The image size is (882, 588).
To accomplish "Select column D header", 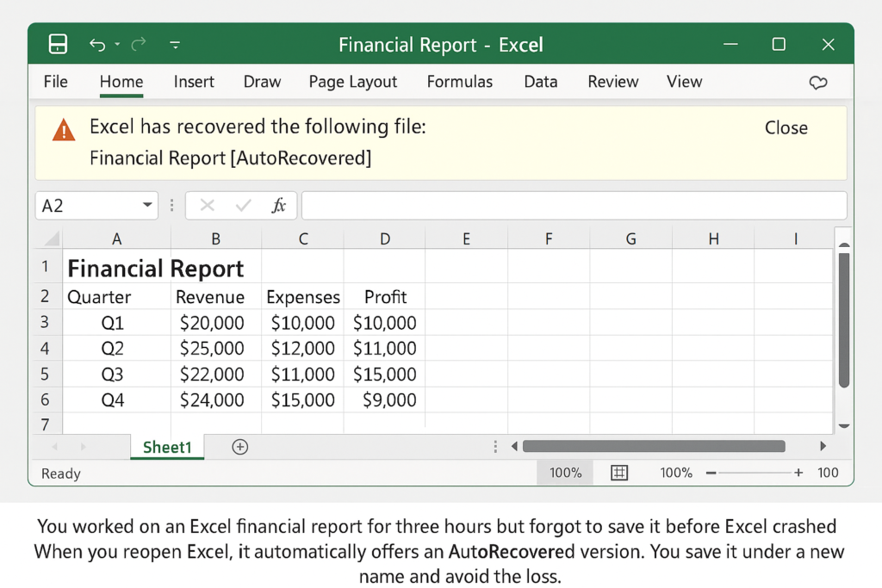I will pyautogui.click(x=385, y=239).
